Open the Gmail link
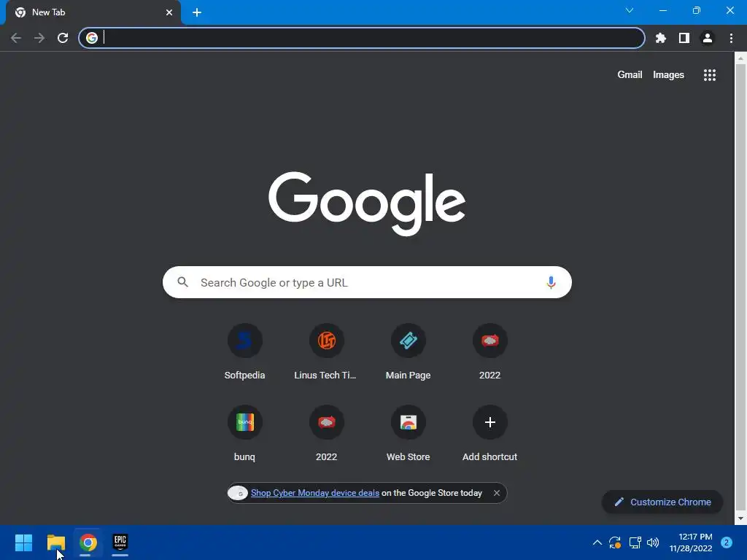The width and height of the screenshot is (747, 560). 630,75
